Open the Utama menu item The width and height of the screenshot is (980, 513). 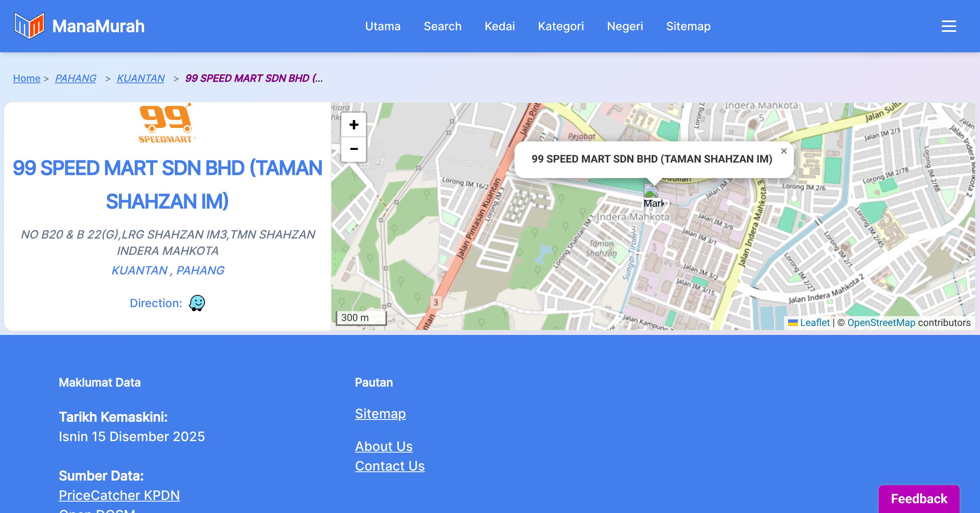click(x=383, y=26)
